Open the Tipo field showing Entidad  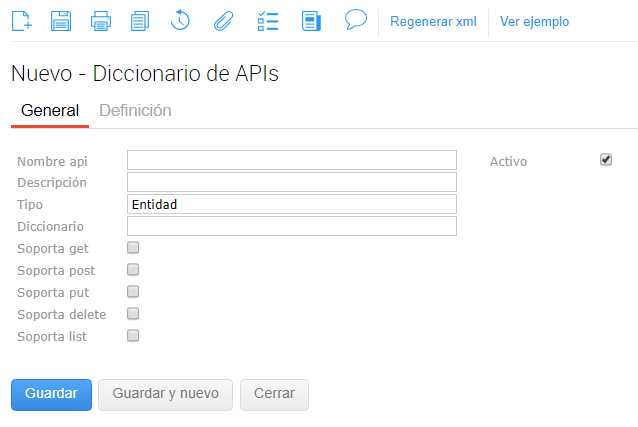291,204
